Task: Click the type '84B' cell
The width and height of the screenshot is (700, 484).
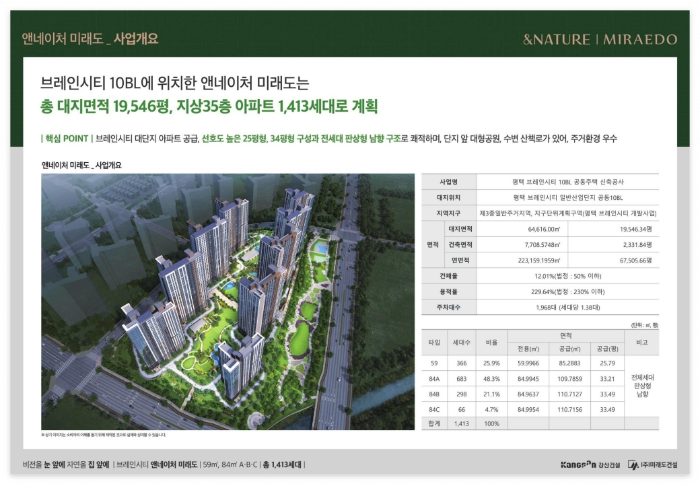Action: 434,394
